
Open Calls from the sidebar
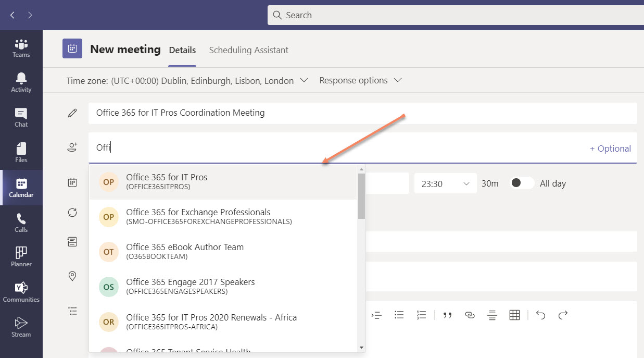[21, 223]
